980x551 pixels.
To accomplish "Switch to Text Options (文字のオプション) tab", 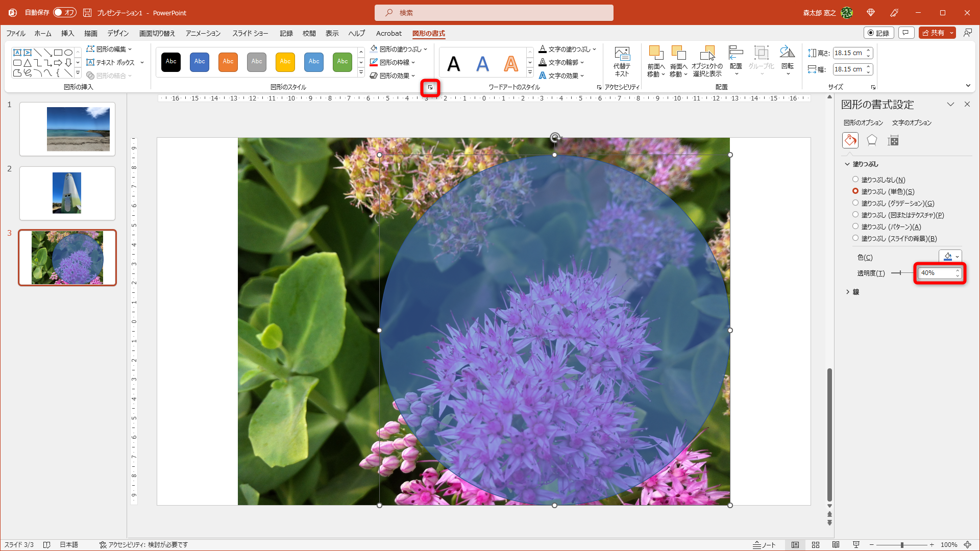I will point(912,122).
